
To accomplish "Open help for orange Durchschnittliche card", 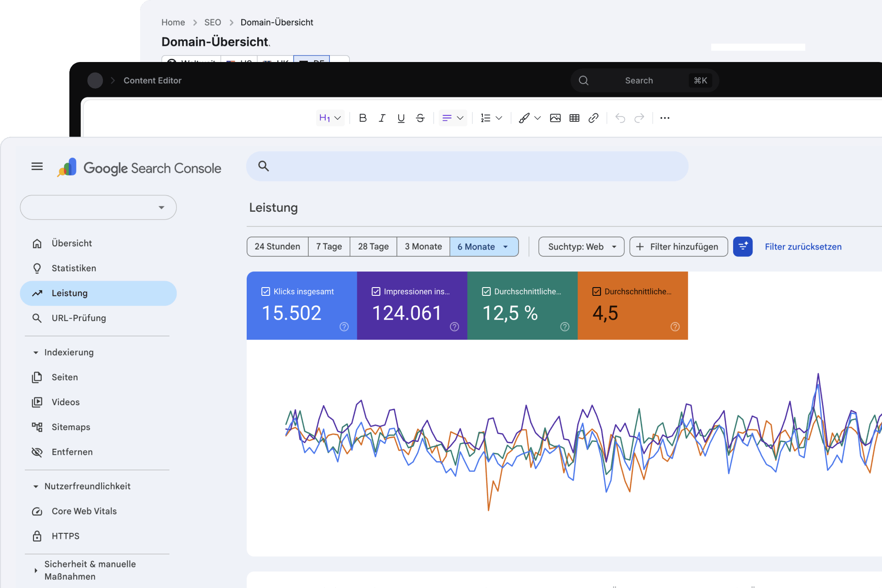I will coord(675,327).
